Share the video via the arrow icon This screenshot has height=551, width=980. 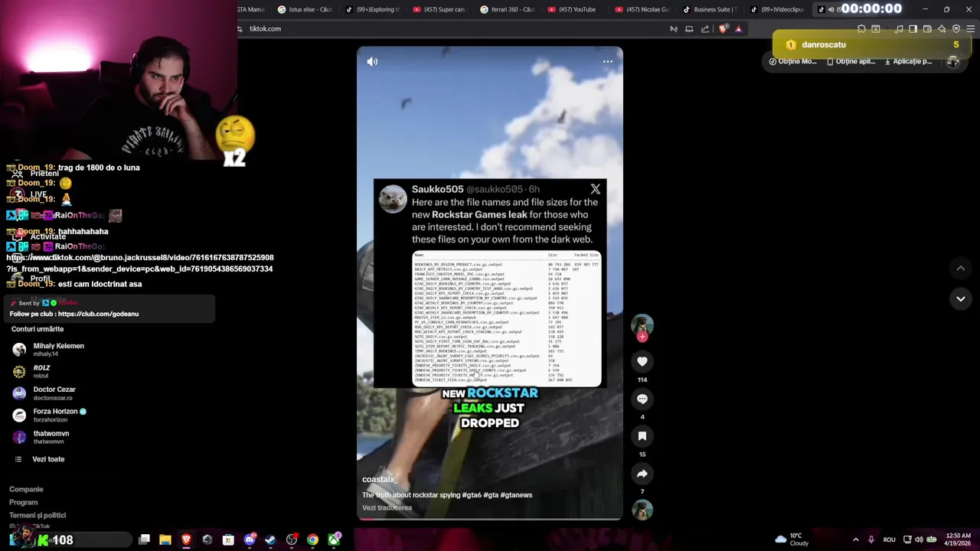click(x=642, y=474)
